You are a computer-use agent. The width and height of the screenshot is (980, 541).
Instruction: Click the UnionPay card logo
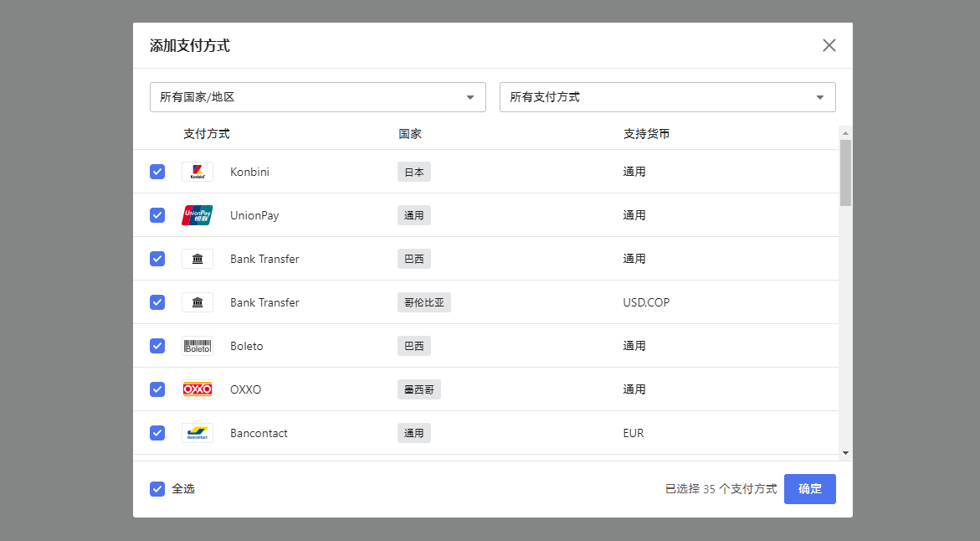(198, 215)
